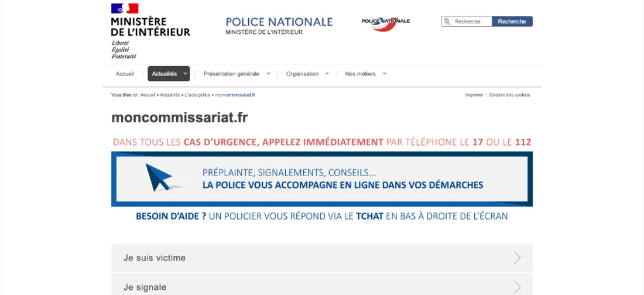
Task: Click the Police Nationale site title text
Action: pos(279,22)
